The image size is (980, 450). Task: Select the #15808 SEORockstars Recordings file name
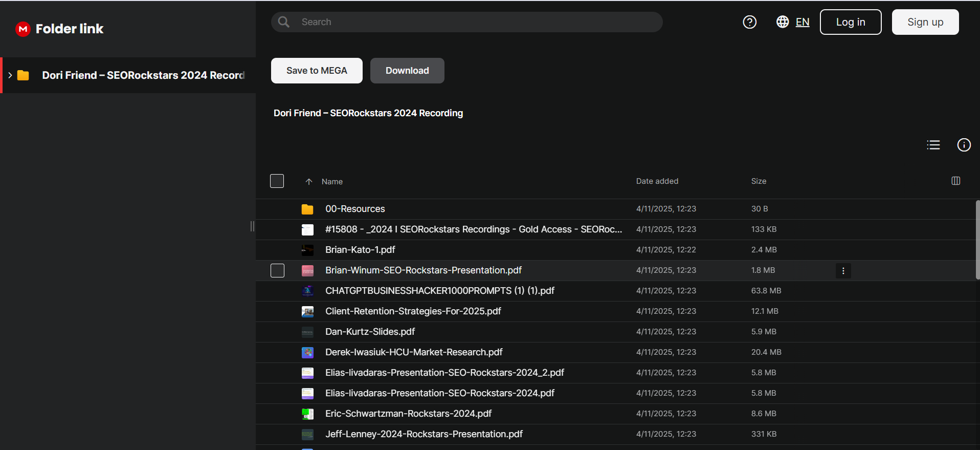pyautogui.click(x=474, y=229)
